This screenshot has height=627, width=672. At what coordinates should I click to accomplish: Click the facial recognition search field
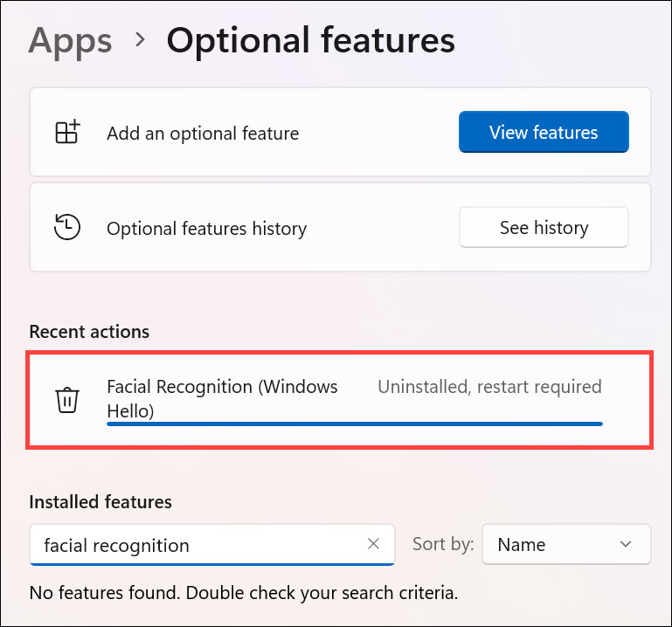coord(201,545)
